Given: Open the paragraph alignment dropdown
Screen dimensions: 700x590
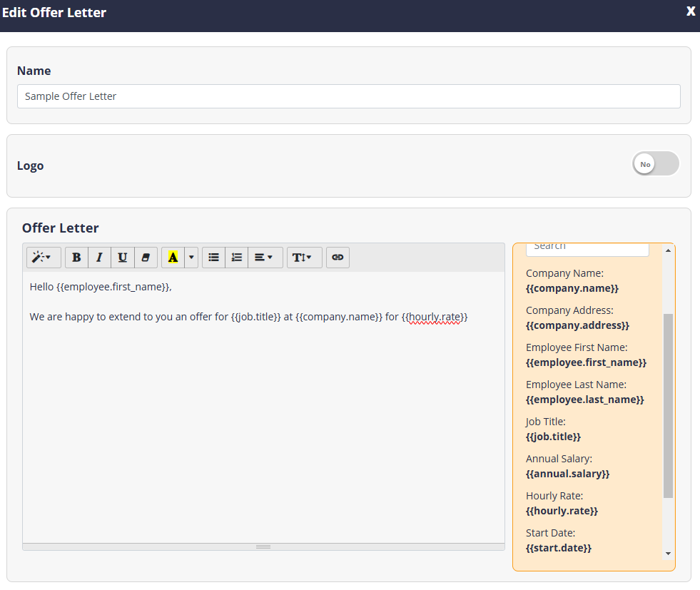Looking at the screenshot, I should [264, 258].
